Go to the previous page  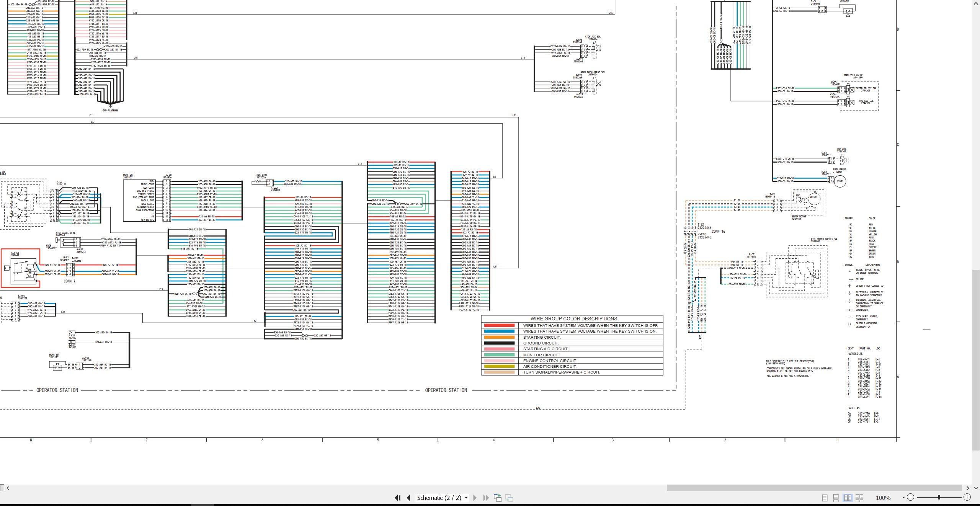coord(408,498)
